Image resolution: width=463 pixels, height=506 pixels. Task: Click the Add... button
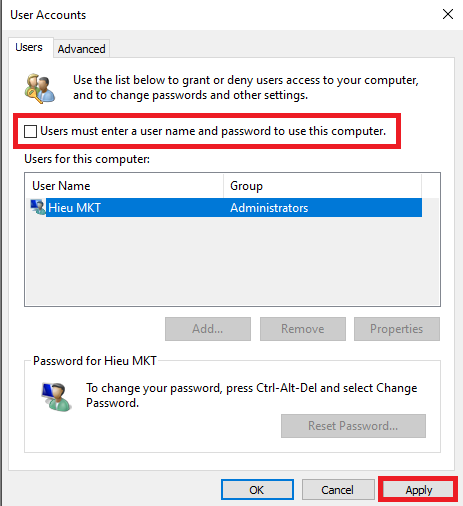point(208,329)
